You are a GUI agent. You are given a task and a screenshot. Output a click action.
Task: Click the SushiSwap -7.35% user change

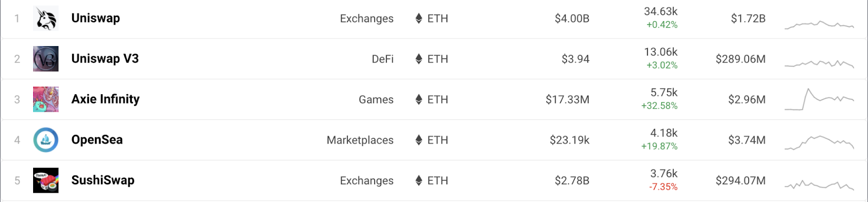(x=663, y=187)
